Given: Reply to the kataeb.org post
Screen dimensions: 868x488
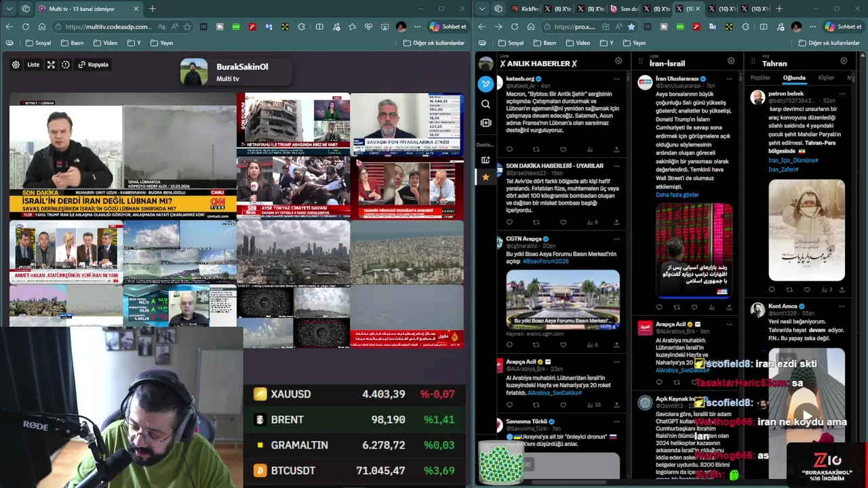Looking at the screenshot, I should tap(509, 149).
